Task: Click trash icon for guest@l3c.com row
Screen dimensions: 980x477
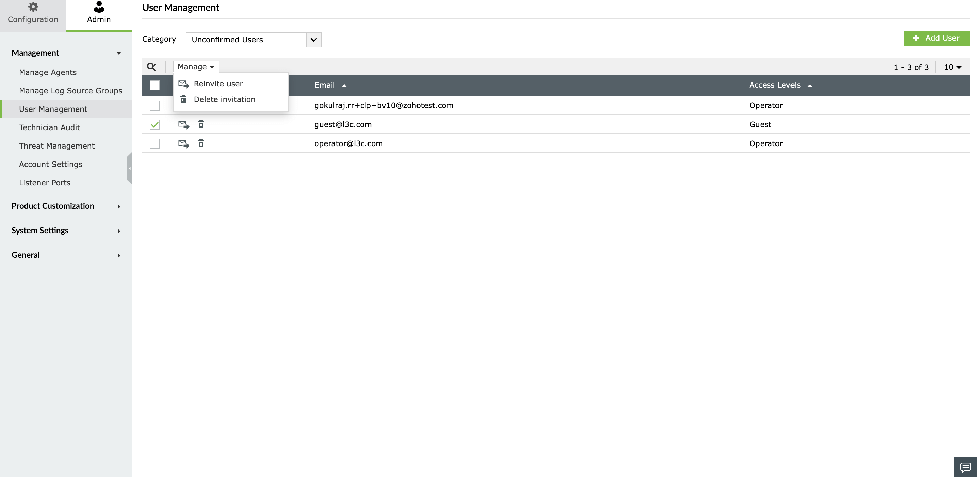Action: pyautogui.click(x=201, y=124)
